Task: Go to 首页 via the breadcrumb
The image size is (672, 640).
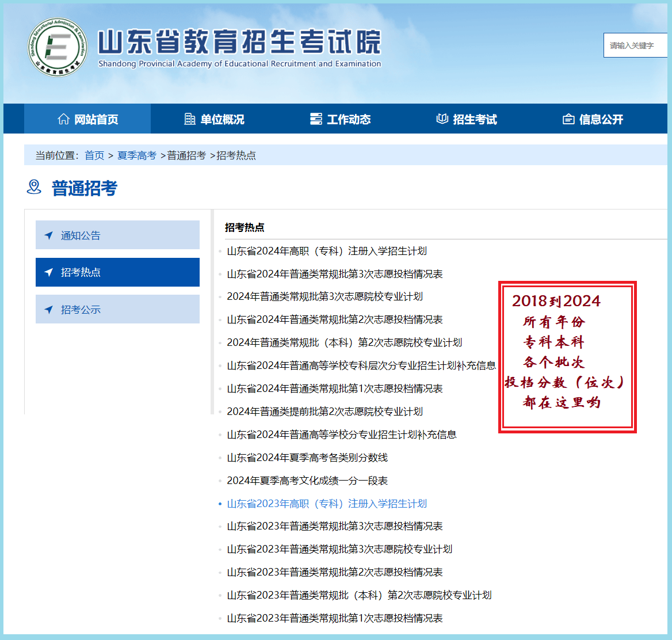Action: (94, 155)
